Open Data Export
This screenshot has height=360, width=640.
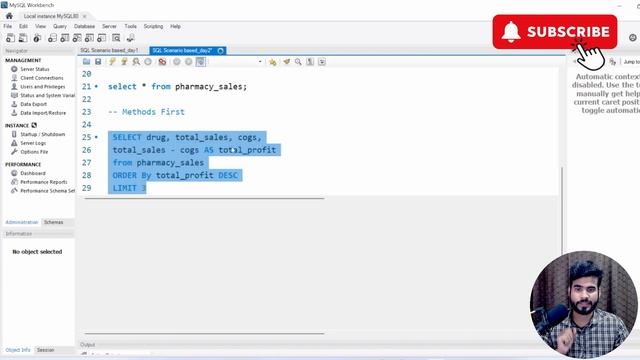coord(33,104)
